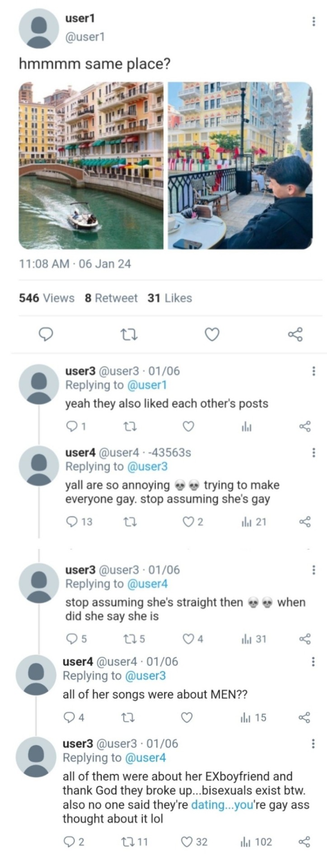Expand options for the "songs were about MEN" reply
Viewport: 327px width, 868px height.
tap(313, 662)
